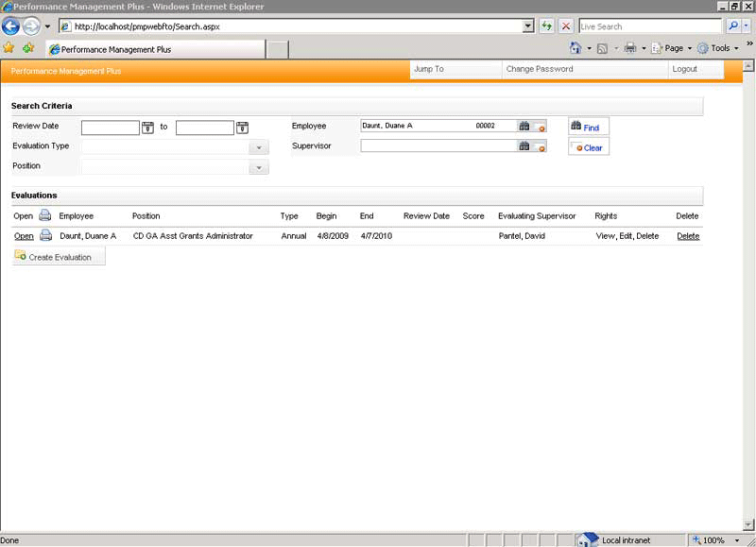
Task: Clear the Supervisor field with its eraser icon
Action: point(540,147)
